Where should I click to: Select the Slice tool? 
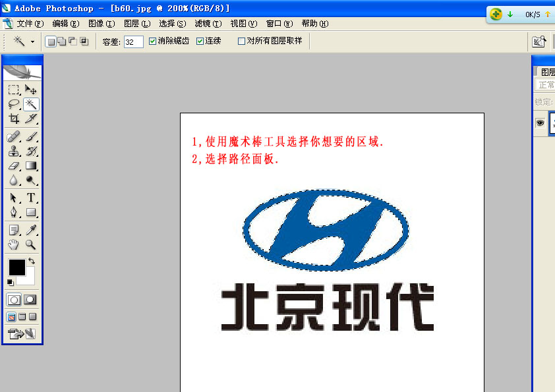point(31,119)
